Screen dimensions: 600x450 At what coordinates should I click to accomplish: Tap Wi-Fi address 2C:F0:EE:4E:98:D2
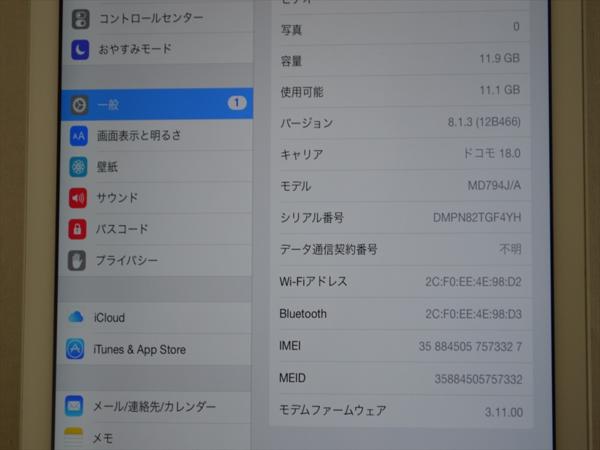(474, 282)
